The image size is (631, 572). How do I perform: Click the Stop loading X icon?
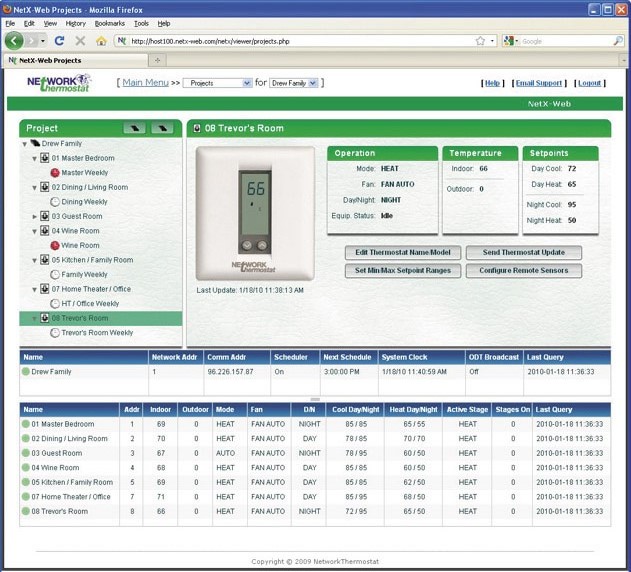[x=80, y=41]
